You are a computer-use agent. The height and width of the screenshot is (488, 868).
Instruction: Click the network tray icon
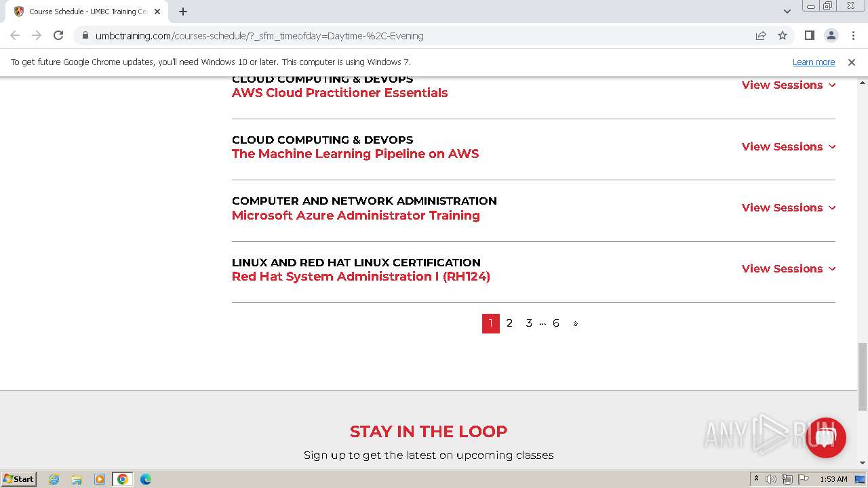(787, 479)
